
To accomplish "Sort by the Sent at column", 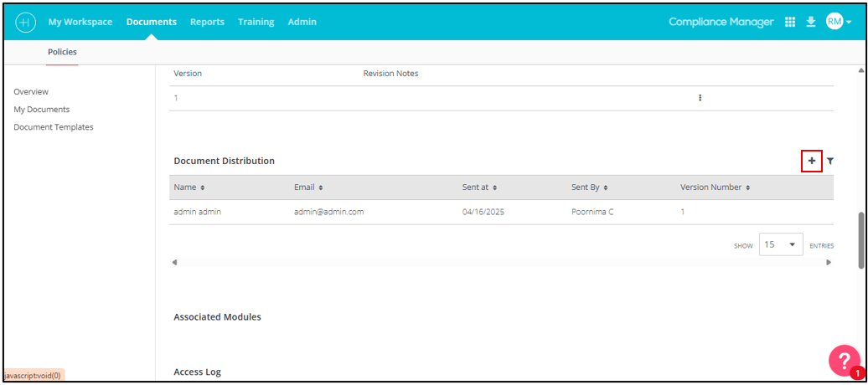I will 479,187.
